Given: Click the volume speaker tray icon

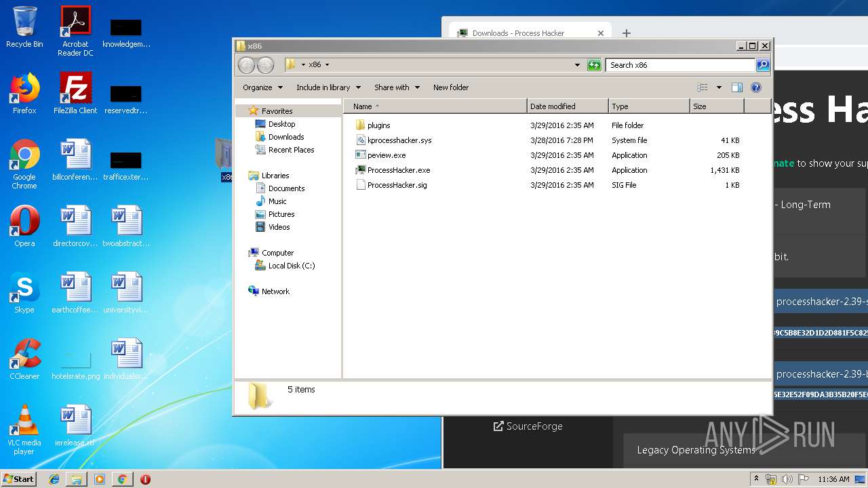Looking at the screenshot, I should [787, 479].
